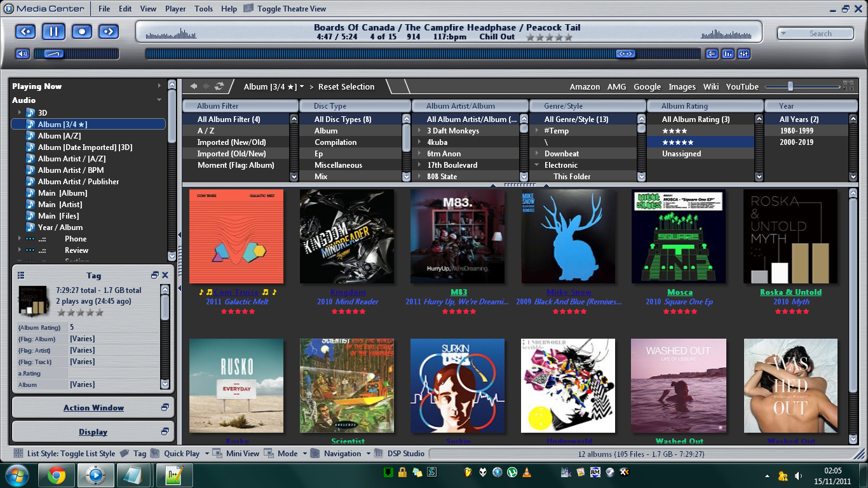Image resolution: width=868 pixels, height=488 pixels.
Task: Select Album [Date Imported] [3D] icon
Action: 30,147
